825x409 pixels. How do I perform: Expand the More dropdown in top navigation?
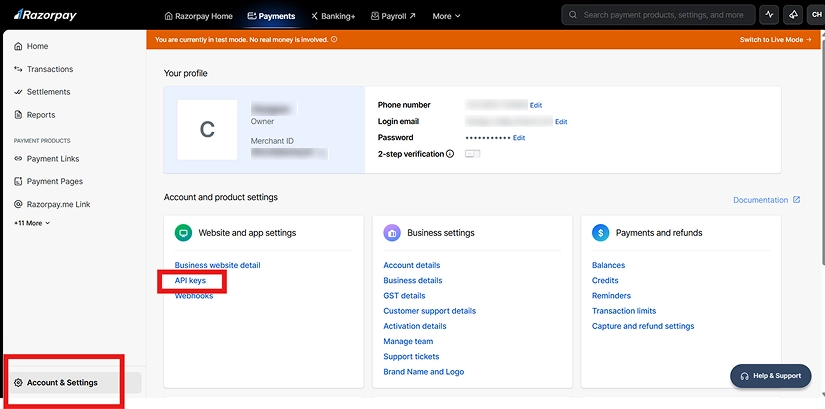446,16
